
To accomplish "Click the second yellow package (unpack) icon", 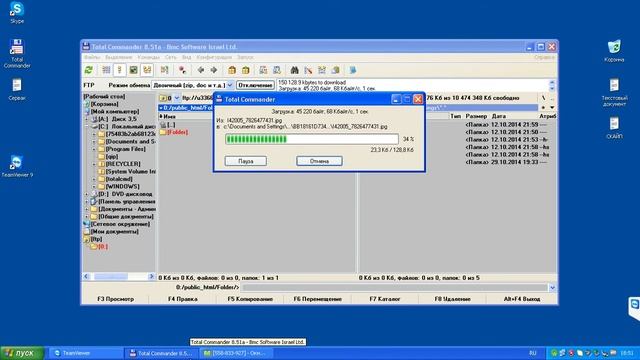I will click(x=245, y=70).
